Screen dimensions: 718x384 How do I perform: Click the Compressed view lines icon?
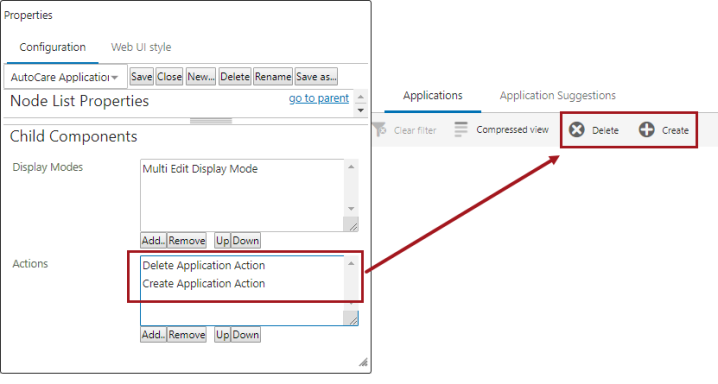(x=461, y=130)
